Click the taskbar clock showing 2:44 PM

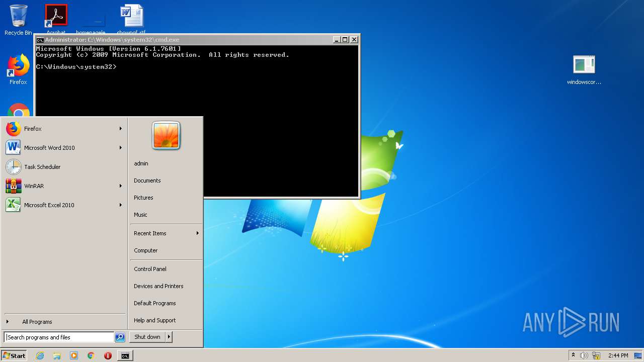[618, 355]
